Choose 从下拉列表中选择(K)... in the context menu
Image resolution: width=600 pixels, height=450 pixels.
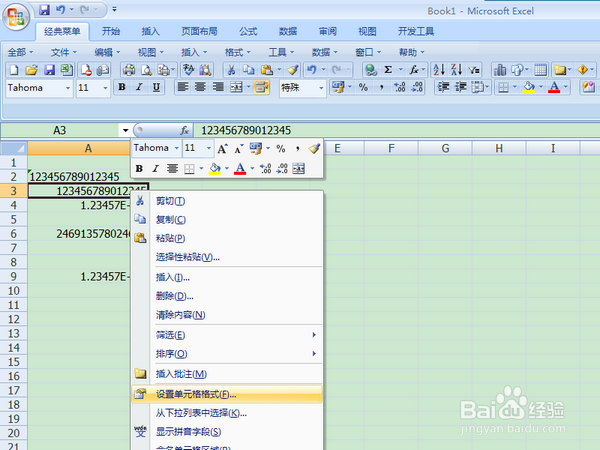[x=227, y=413]
